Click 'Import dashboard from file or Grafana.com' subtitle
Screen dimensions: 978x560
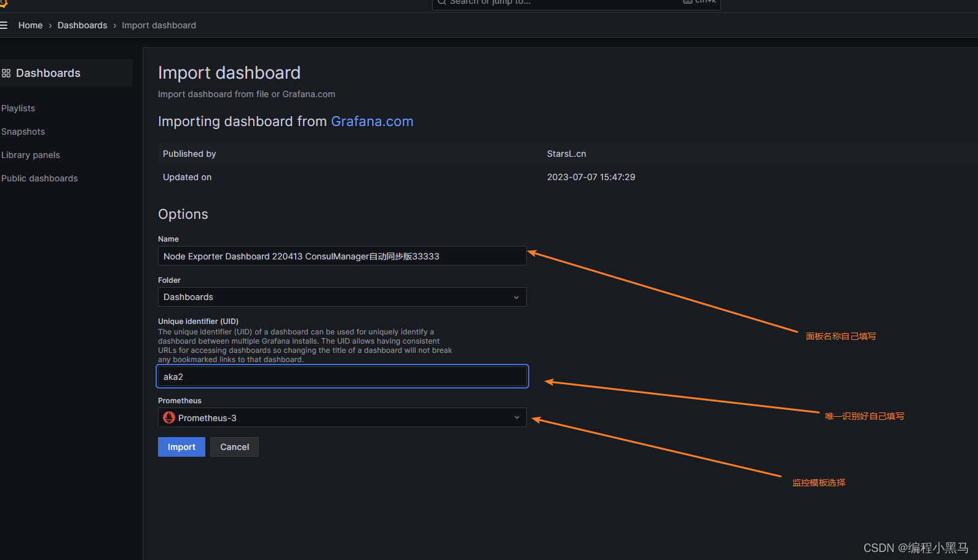pyautogui.click(x=246, y=94)
